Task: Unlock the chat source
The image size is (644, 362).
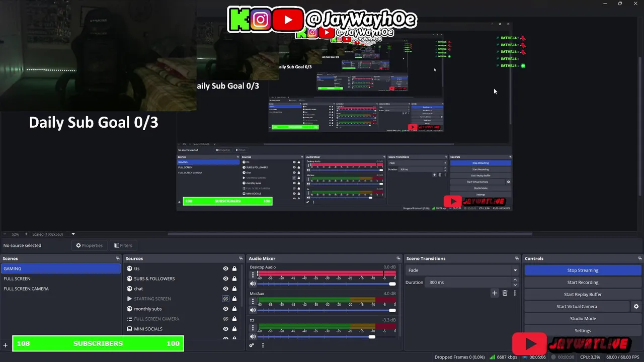Action: [234, 289]
